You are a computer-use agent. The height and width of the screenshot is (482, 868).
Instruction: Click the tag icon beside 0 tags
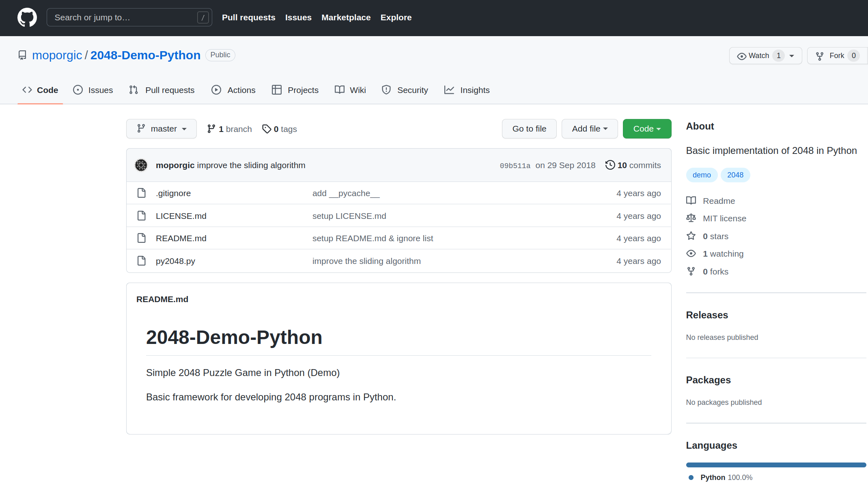pos(267,129)
